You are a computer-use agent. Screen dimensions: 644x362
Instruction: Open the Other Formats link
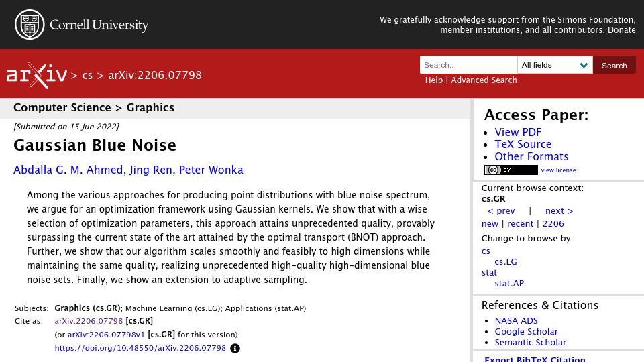point(531,156)
